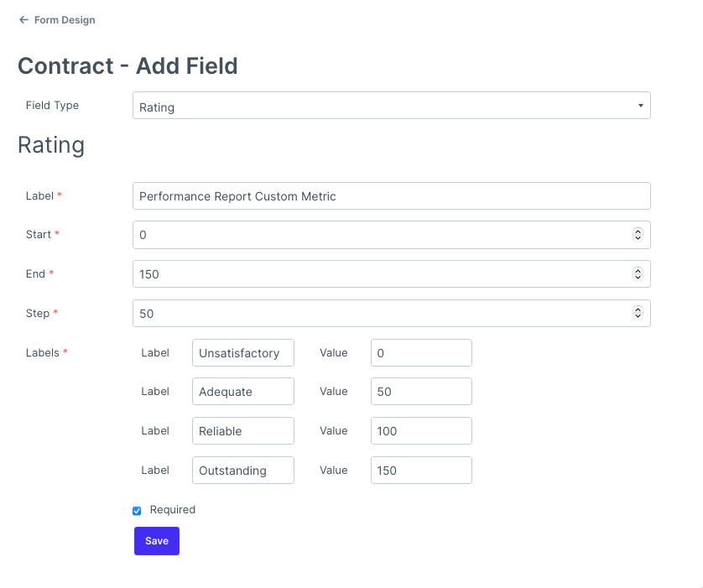703x588 pixels.
Task: Click the Value box showing 150 beside Outstanding
Action: 421,470
